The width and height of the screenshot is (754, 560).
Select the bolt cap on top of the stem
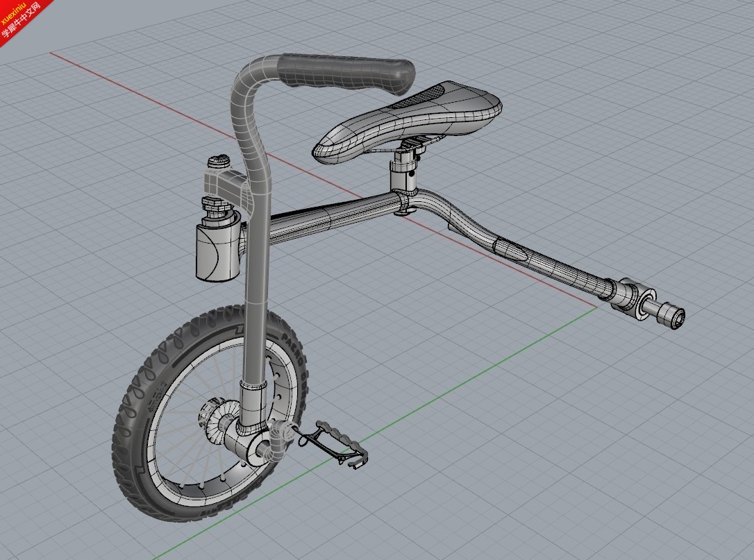tap(219, 160)
